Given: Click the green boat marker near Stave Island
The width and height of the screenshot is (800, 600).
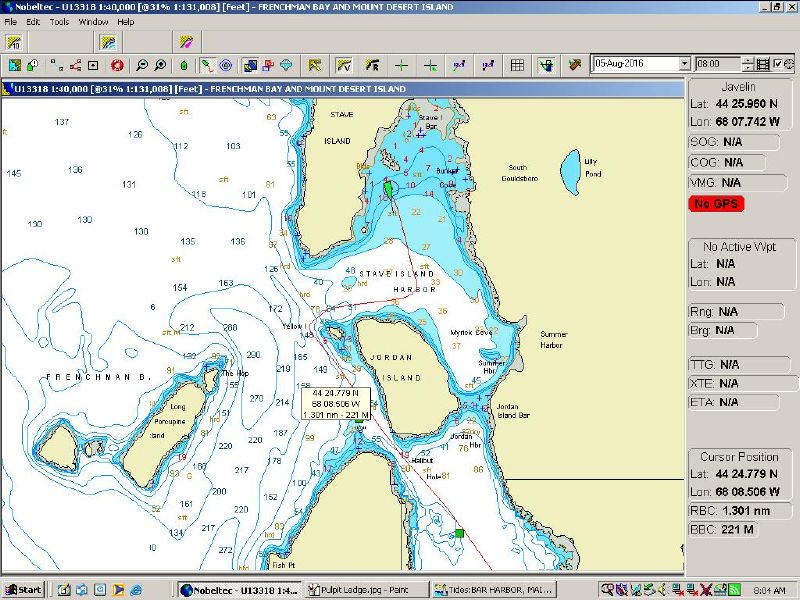Looking at the screenshot, I should pos(389,188).
